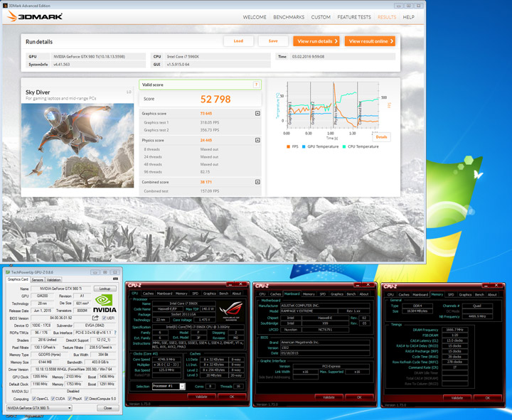The image size is (512, 420).
Task: Minimize the CPU-Z Mainboard tab window
Action: pyautogui.click(x=358, y=285)
